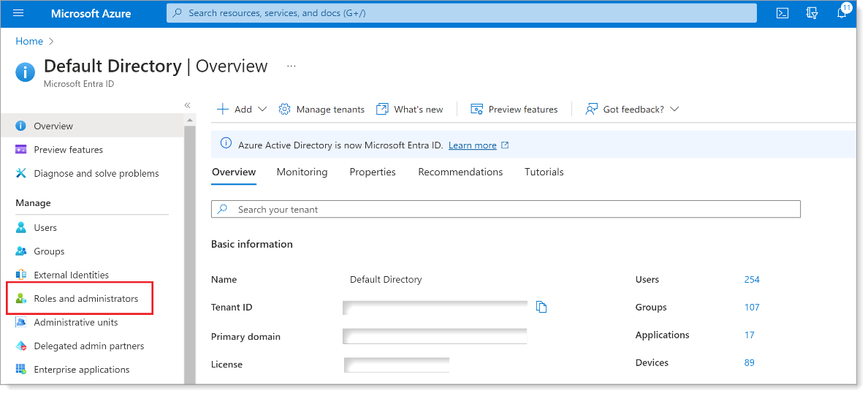Open the notifications bell
Viewport: 868px width, 396px height.
842,13
